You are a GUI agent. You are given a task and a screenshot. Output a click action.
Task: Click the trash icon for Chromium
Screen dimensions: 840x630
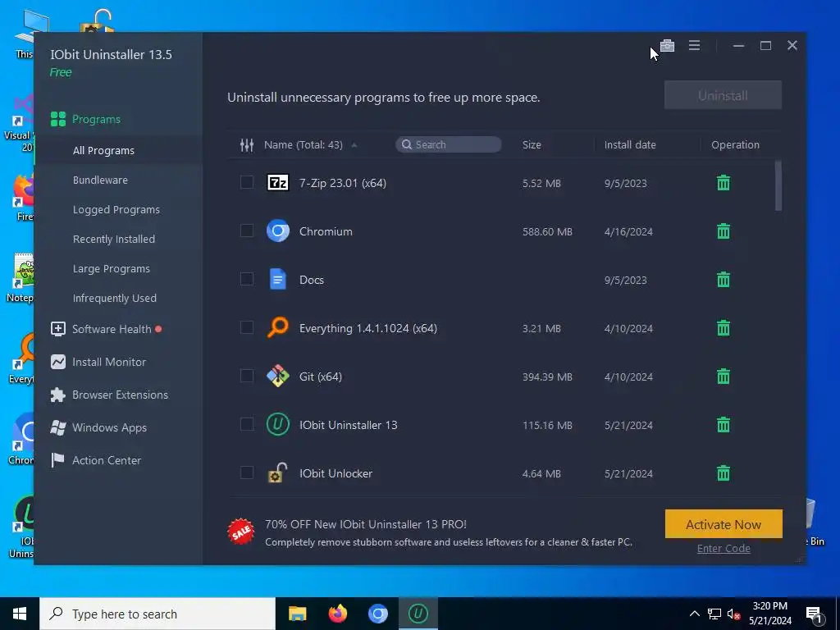pyautogui.click(x=724, y=231)
